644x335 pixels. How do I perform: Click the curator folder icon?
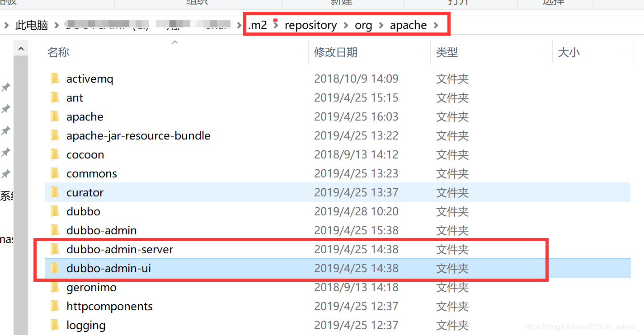[55, 193]
